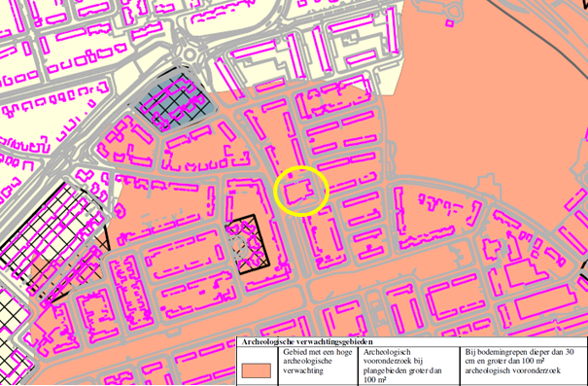The image size is (588, 386).
Task: Click the roundabout at the top of the map
Action: 191,55
